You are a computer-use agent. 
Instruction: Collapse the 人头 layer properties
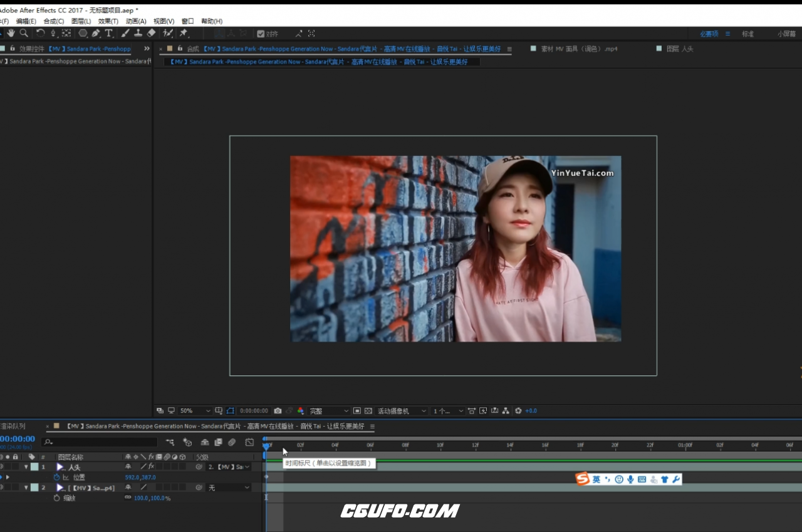point(26,467)
